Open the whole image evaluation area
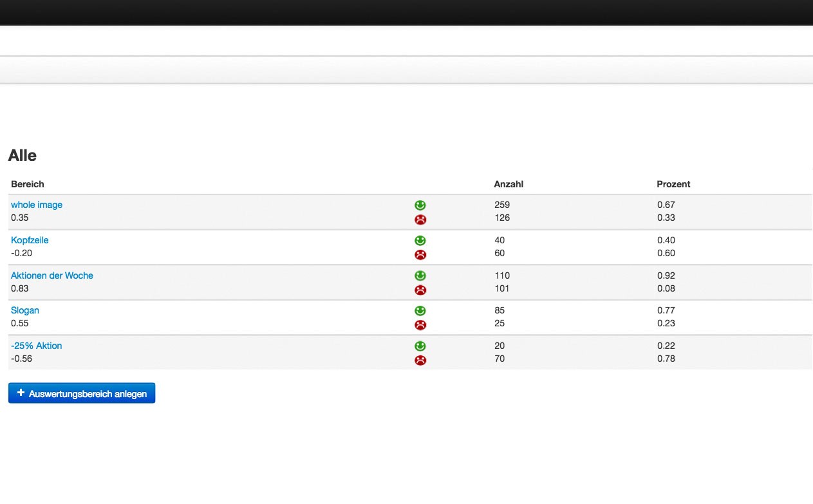 pos(36,205)
